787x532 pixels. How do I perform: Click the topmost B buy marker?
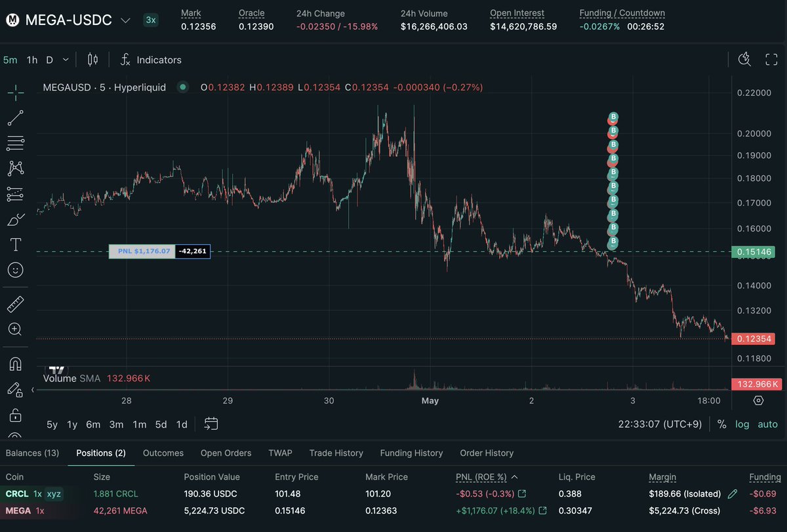click(613, 117)
